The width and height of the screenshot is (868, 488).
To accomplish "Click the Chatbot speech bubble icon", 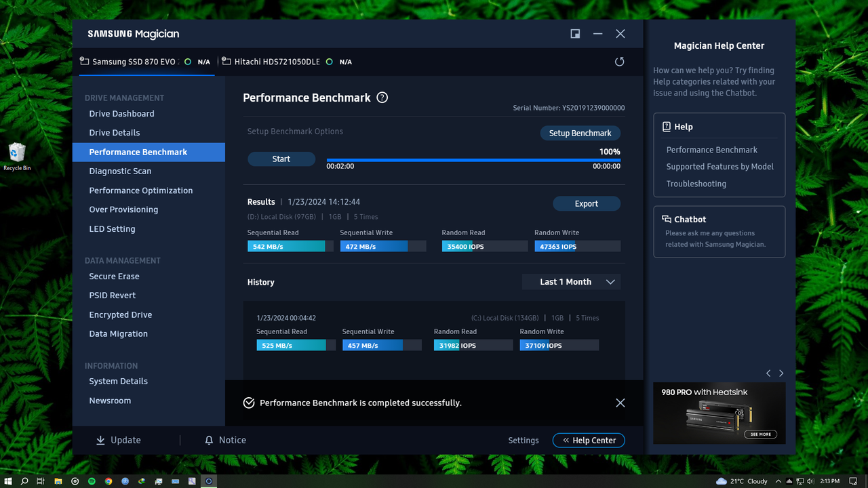I will 667,219.
